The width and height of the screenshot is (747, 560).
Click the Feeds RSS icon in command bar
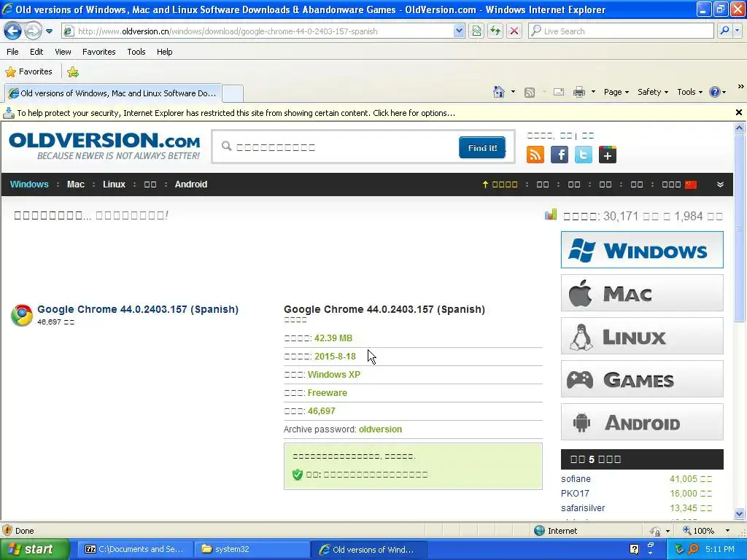click(530, 93)
